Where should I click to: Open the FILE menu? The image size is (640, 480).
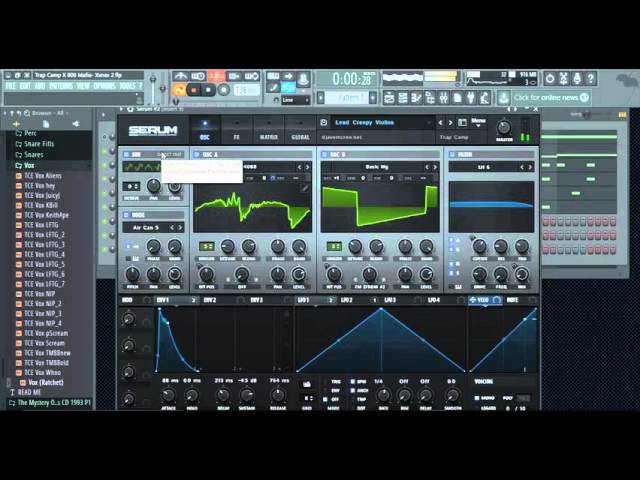11,86
